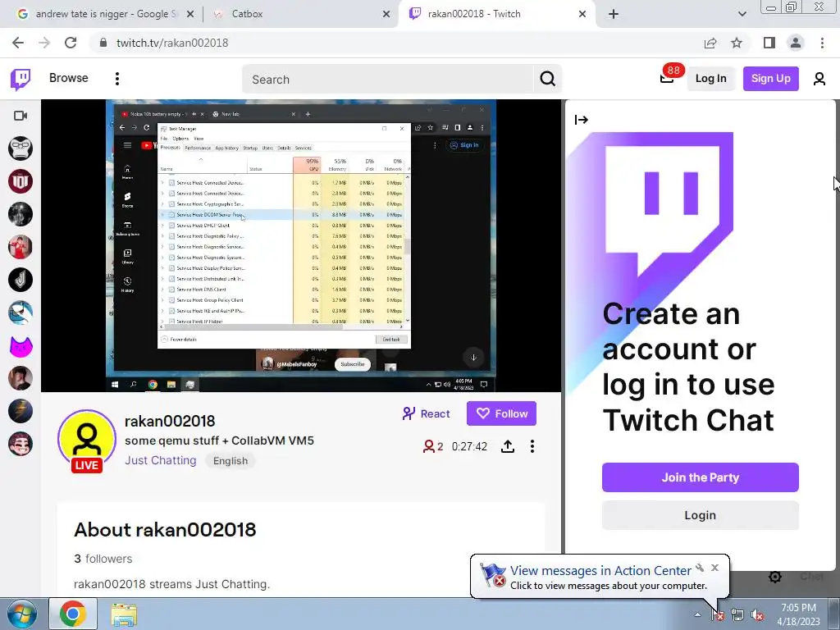Click the Log In button
840x630 pixels.
coord(711,79)
